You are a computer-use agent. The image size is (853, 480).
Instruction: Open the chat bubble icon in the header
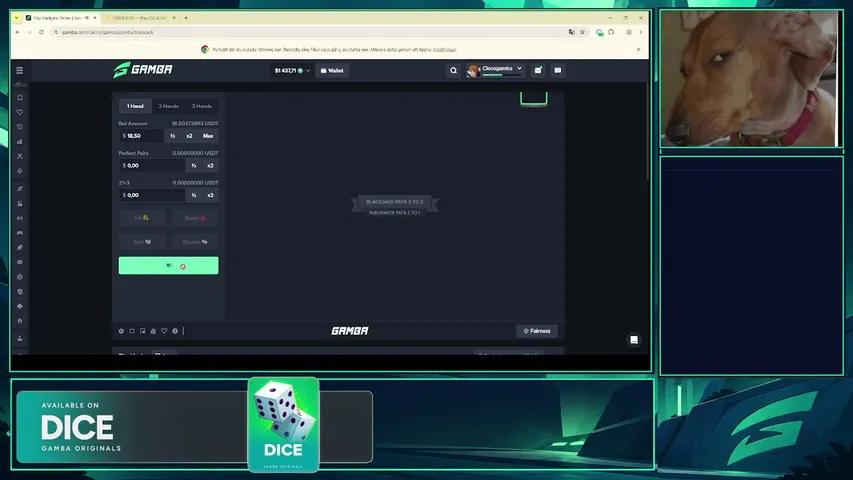pos(558,70)
